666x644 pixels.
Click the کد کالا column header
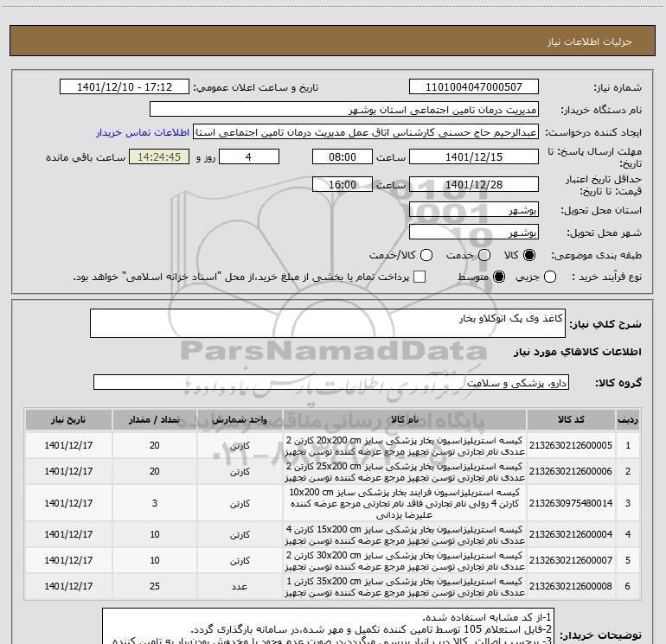[x=571, y=420]
